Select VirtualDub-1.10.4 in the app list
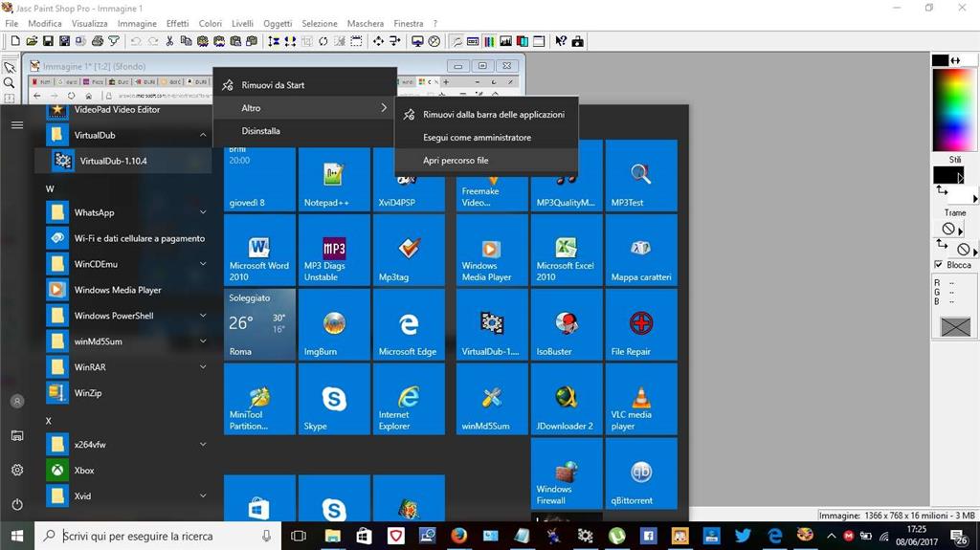The height and width of the screenshot is (550, 980). click(x=122, y=161)
